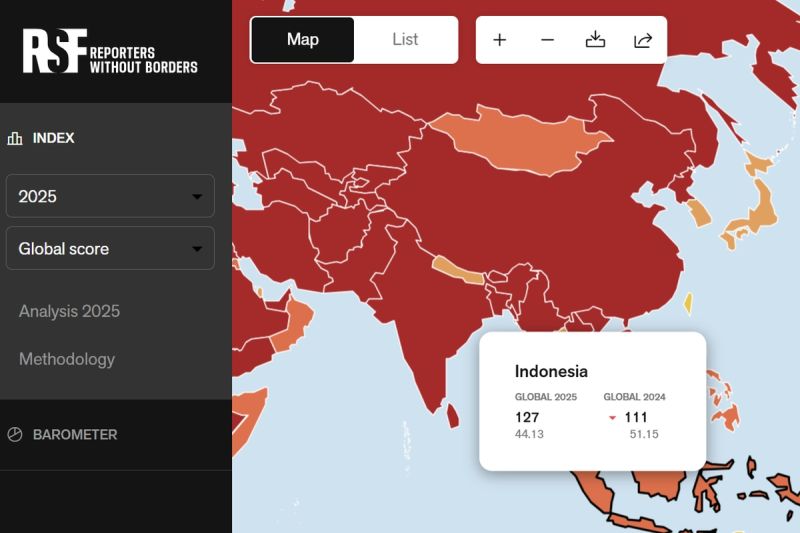Image resolution: width=800 pixels, height=533 pixels.
Task: Click the Index bar chart icon
Action: [15, 138]
